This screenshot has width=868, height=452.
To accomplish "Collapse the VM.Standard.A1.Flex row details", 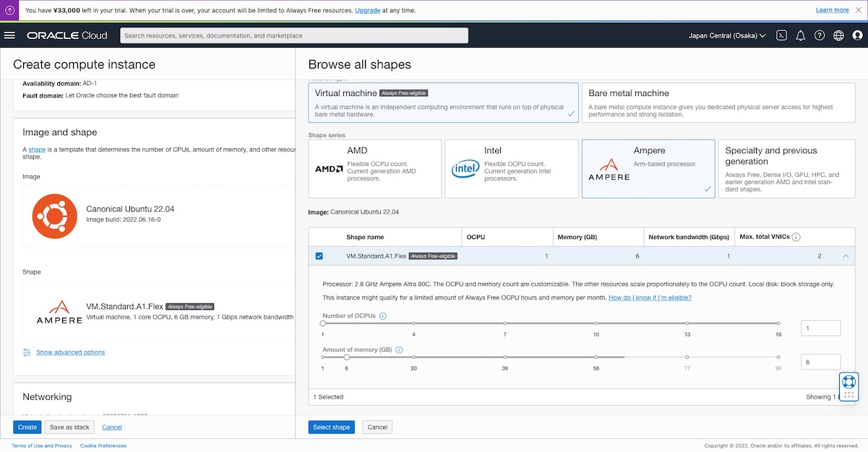I will tap(846, 256).
